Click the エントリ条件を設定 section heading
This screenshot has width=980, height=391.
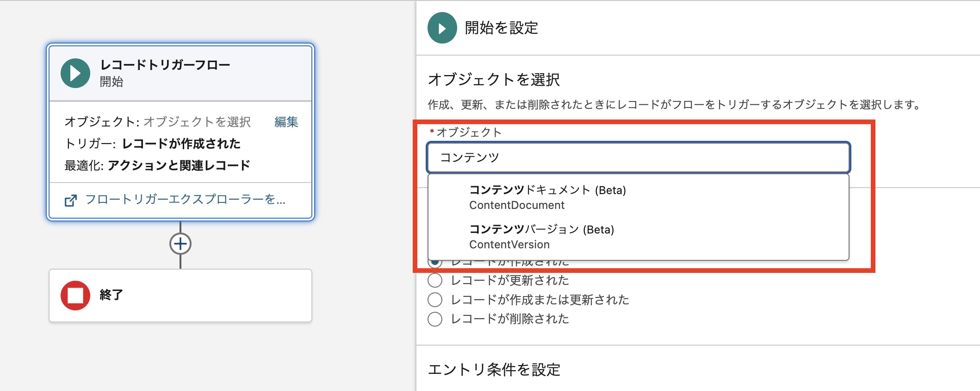coord(494,370)
